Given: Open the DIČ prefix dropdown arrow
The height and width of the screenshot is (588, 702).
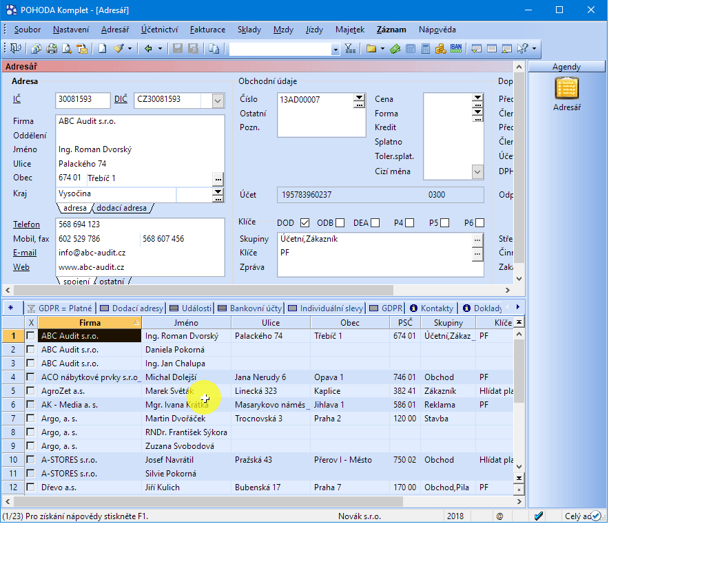Looking at the screenshot, I should [218, 101].
